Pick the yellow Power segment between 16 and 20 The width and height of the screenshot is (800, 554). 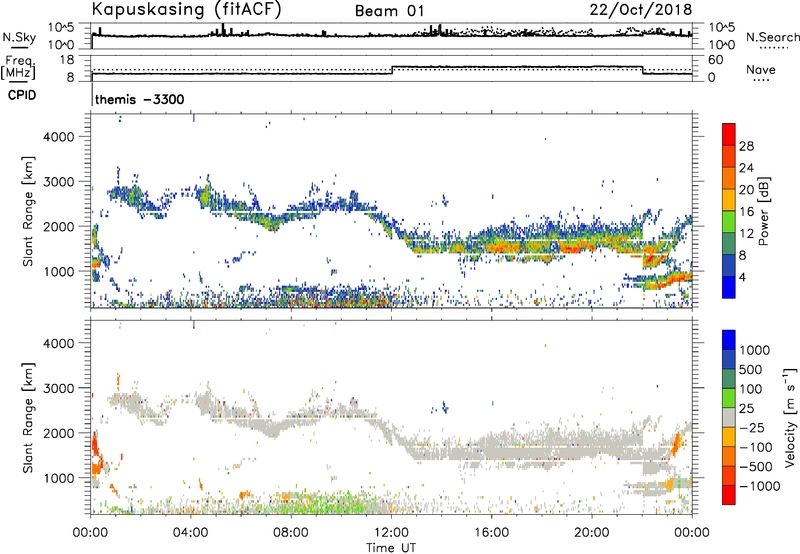tap(729, 199)
